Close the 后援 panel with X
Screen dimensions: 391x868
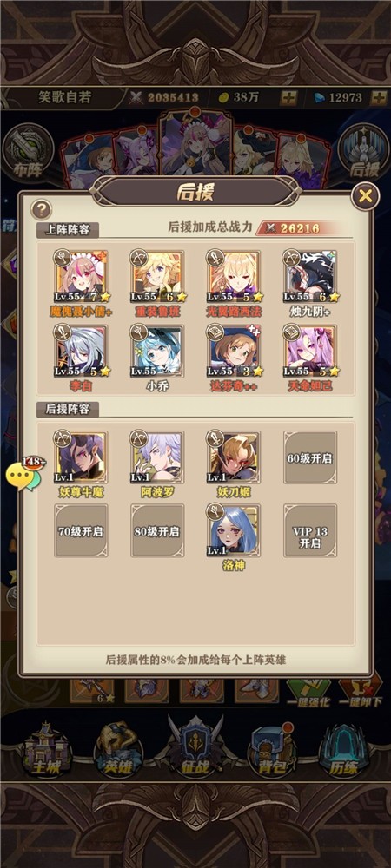tap(365, 196)
